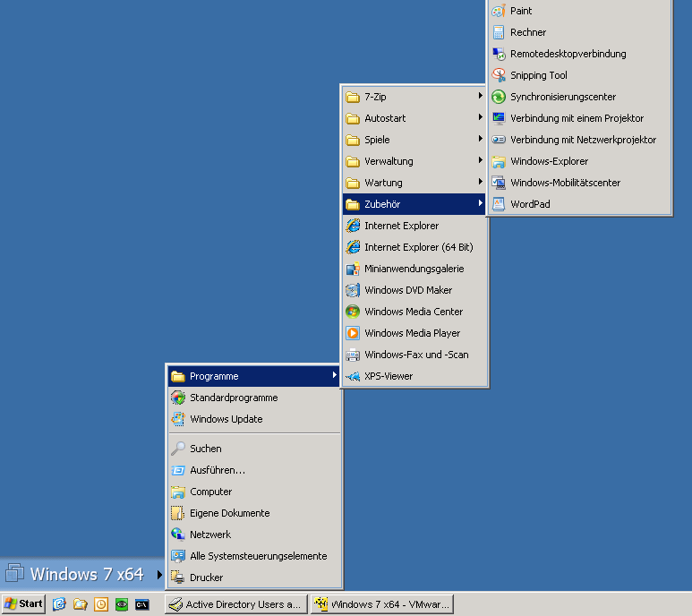Click the Windows Update icon

click(178, 419)
